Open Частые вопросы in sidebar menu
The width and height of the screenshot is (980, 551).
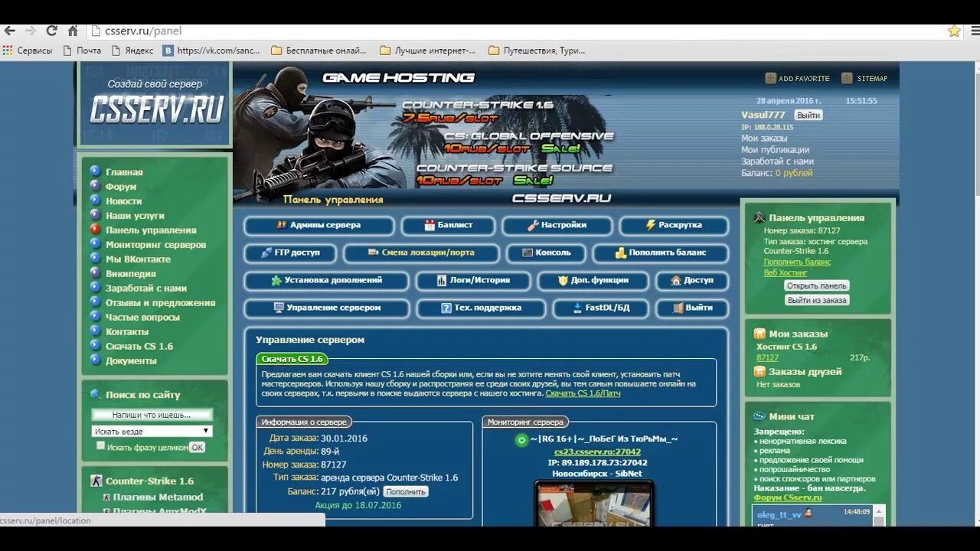(142, 318)
